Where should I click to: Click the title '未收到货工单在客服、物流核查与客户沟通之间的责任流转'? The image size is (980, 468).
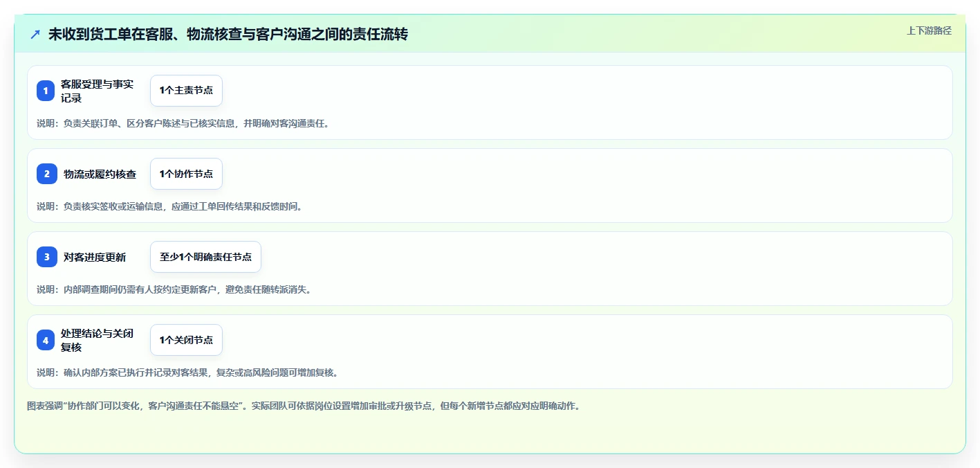tap(228, 34)
